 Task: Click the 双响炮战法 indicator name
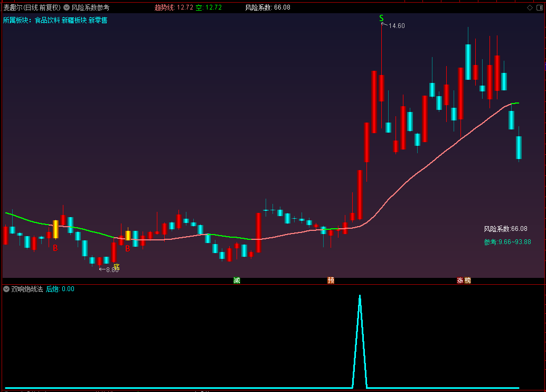tap(27, 289)
